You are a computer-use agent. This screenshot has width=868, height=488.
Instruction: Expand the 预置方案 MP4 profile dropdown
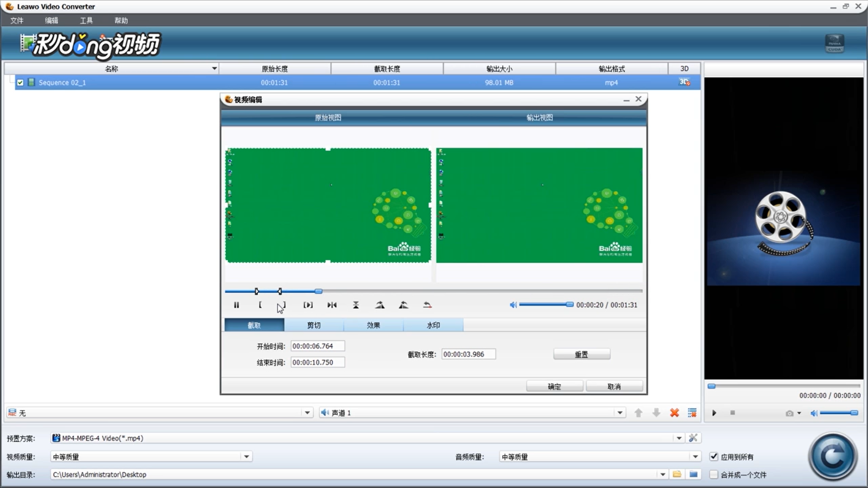679,438
